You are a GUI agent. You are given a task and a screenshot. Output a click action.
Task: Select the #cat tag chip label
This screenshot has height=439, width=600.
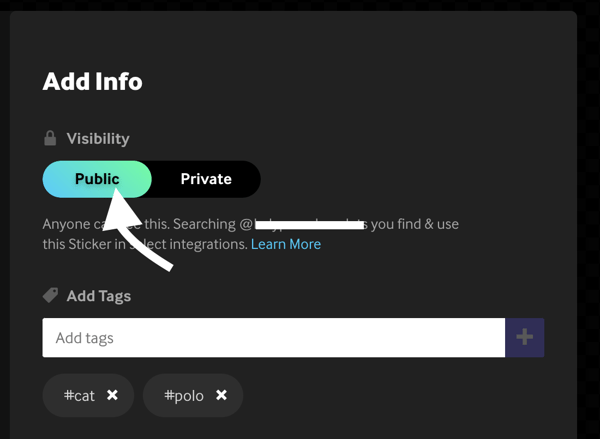(79, 396)
